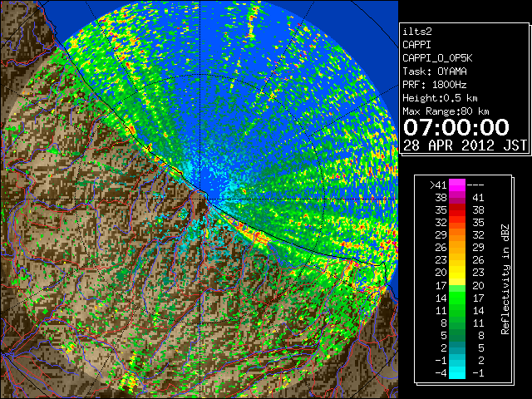Click the radar center on the map
This screenshot has height=399, width=532.
click(200, 199)
